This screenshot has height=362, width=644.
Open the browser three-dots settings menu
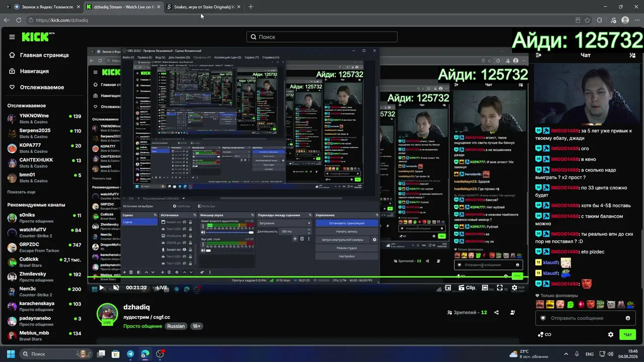[637, 20]
